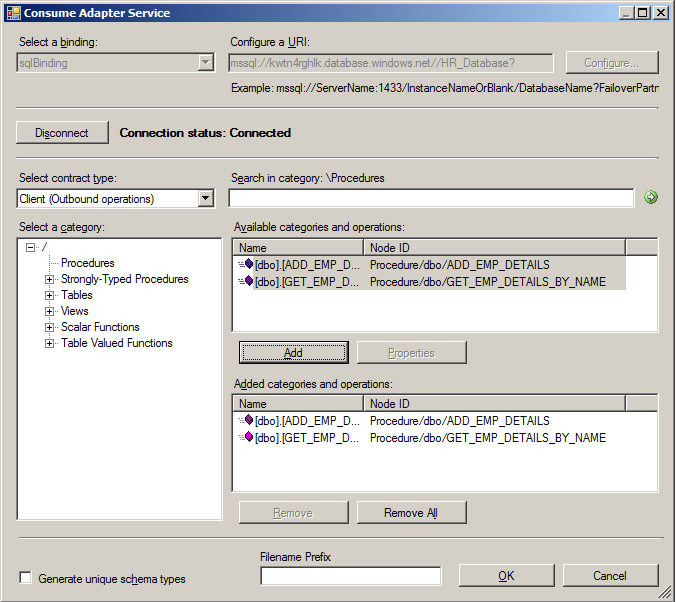Viewport: 676px width, 602px height.
Task: Focus the Search in category input field
Action: click(431, 198)
